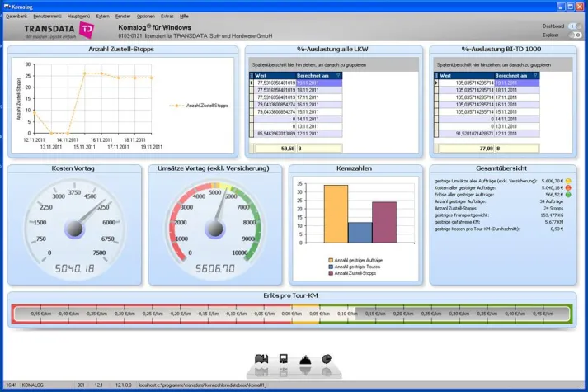588x392 pixels.
Task: Click the purple bar in Kennzahlen chart
Action: (x=384, y=223)
